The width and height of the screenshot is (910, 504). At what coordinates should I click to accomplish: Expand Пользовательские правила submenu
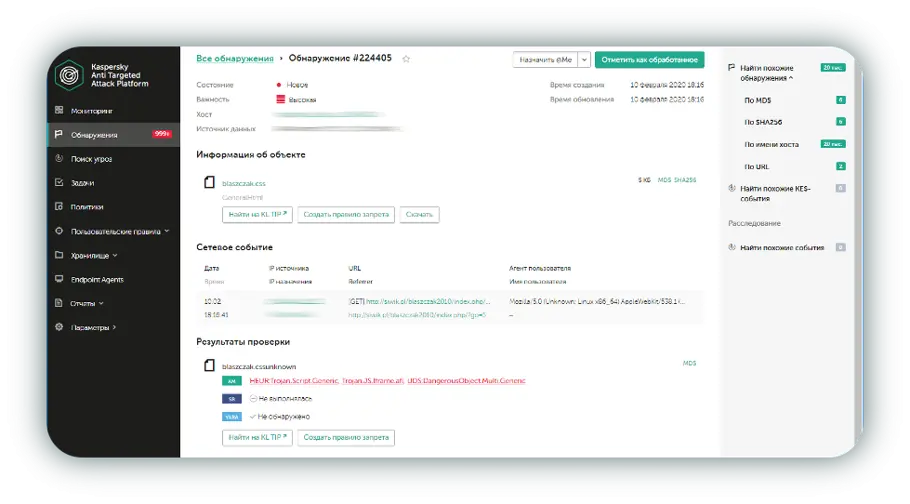pos(167,231)
